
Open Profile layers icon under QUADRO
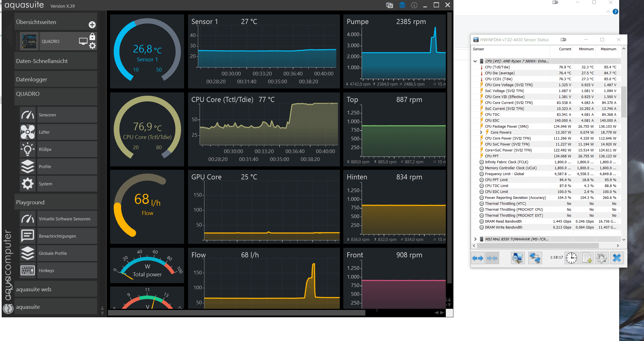pyautogui.click(x=28, y=166)
